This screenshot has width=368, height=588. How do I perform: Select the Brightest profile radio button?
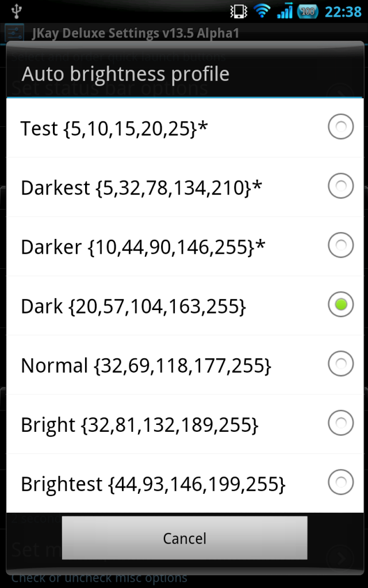[340, 482]
